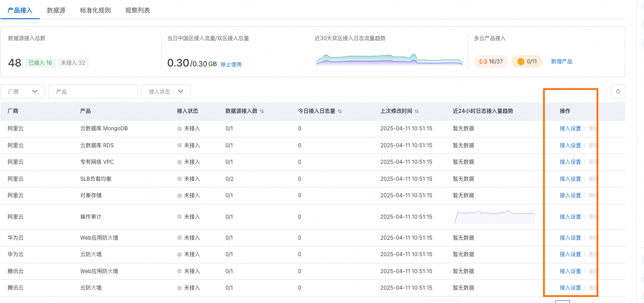Click the 接入状态 column header
The image size is (644, 303).
[188, 111]
